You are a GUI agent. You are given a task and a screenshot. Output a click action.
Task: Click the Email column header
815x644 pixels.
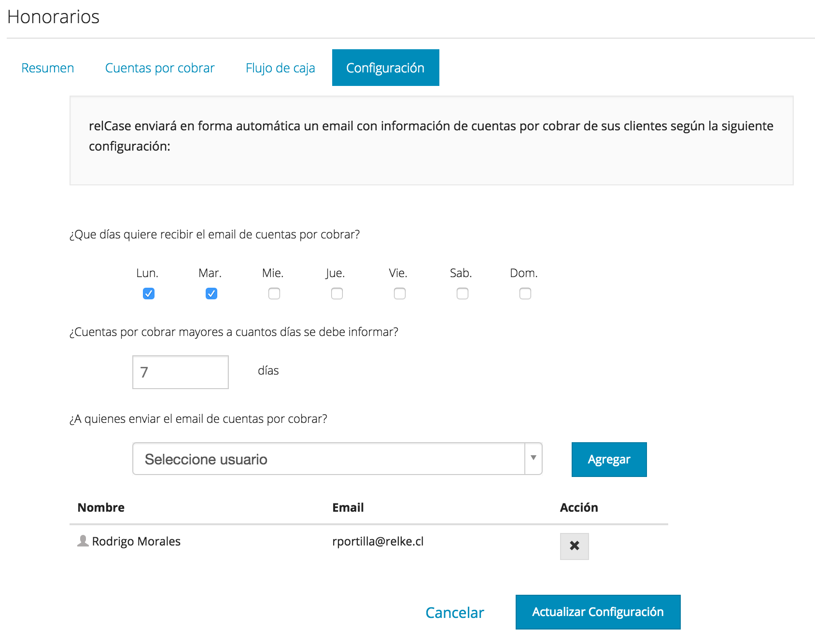click(x=348, y=507)
